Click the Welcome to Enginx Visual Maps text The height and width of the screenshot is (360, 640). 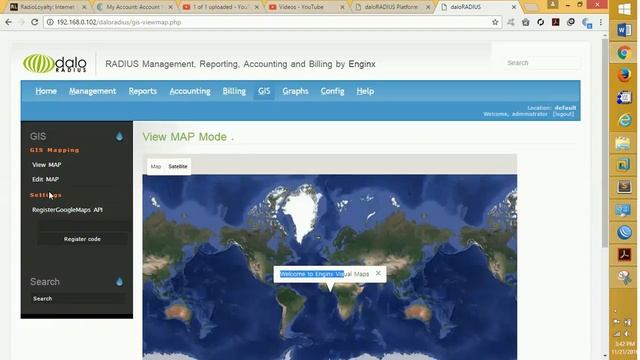324,274
